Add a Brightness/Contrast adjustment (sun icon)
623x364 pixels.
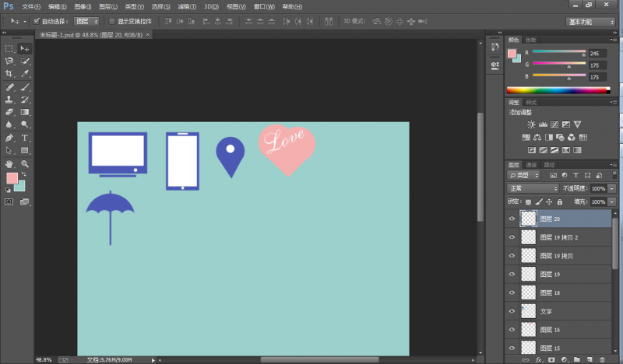531,124
